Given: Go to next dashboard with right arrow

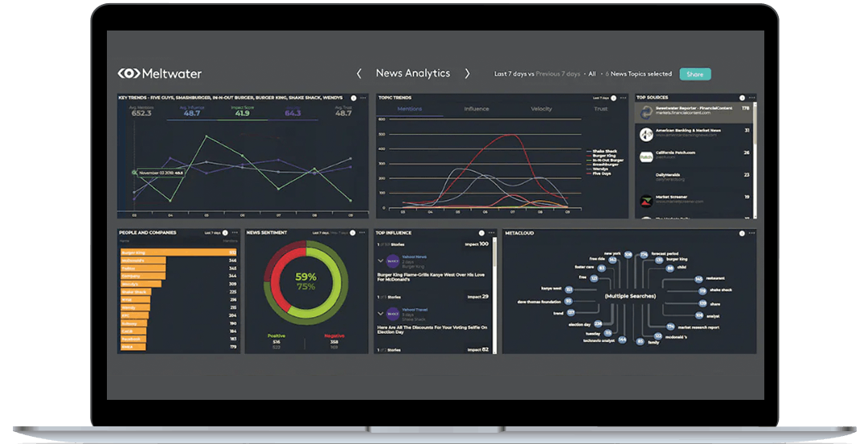Looking at the screenshot, I should pyautogui.click(x=467, y=74).
